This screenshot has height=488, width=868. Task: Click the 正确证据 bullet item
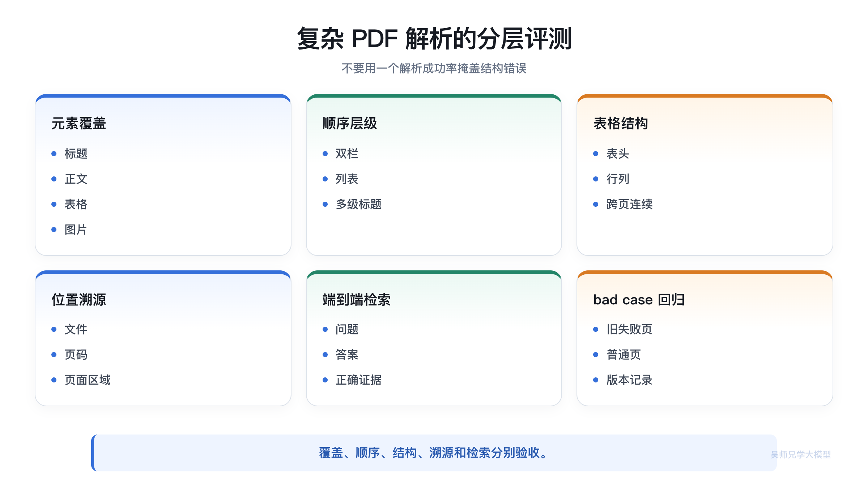coord(358,380)
